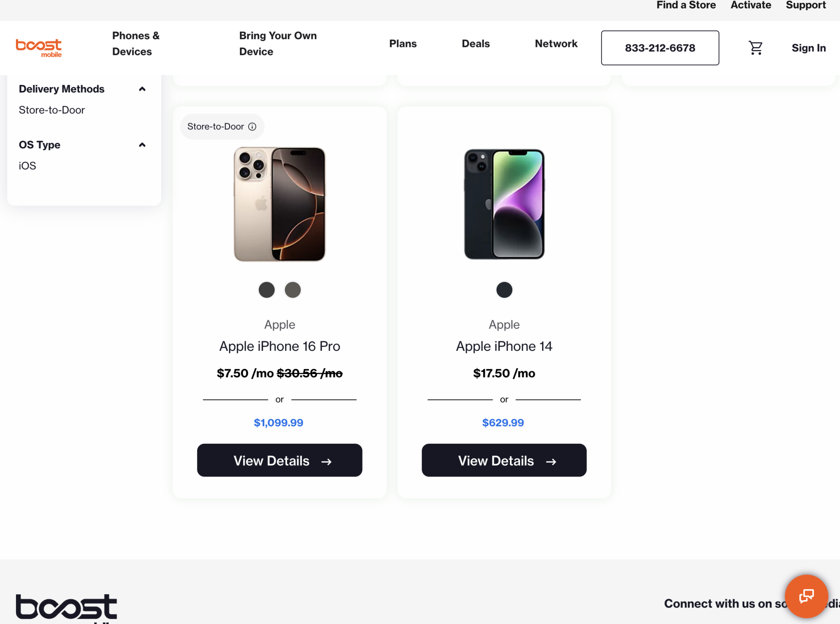Go to the Deals page
Image resolution: width=840 pixels, height=624 pixels.
pyautogui.click(x=475, y=44)
